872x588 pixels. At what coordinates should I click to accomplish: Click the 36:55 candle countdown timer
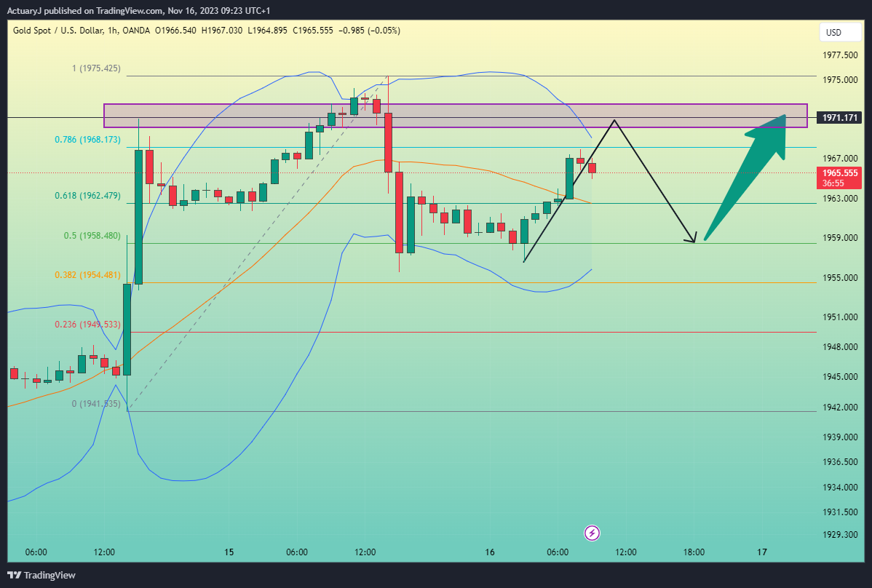[833, 183]
